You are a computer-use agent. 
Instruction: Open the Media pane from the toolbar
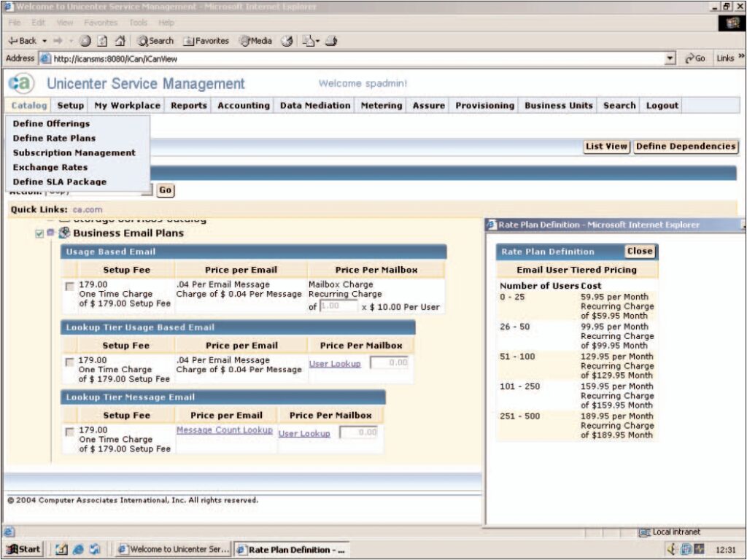click(x=256, y=41)
